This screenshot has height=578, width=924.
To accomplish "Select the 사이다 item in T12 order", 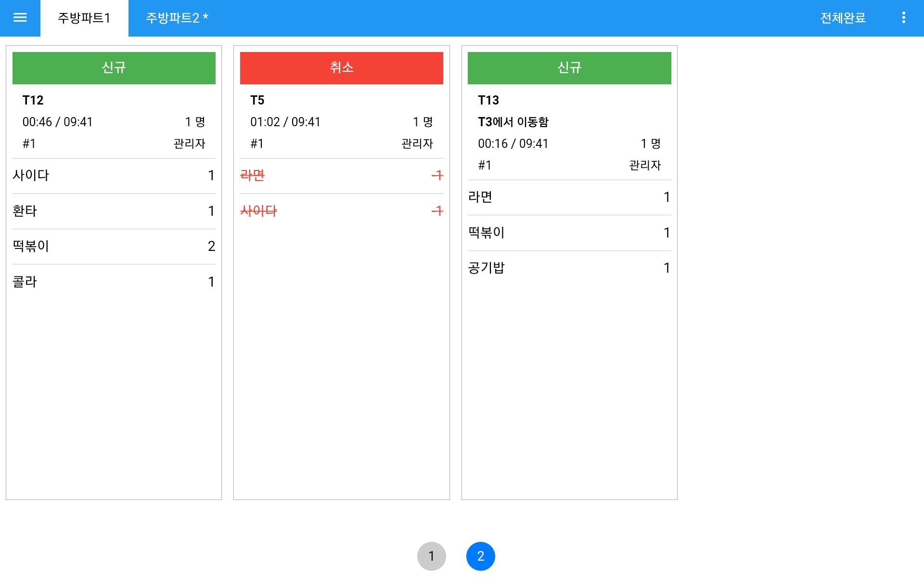I will click(x=114, y=176).
